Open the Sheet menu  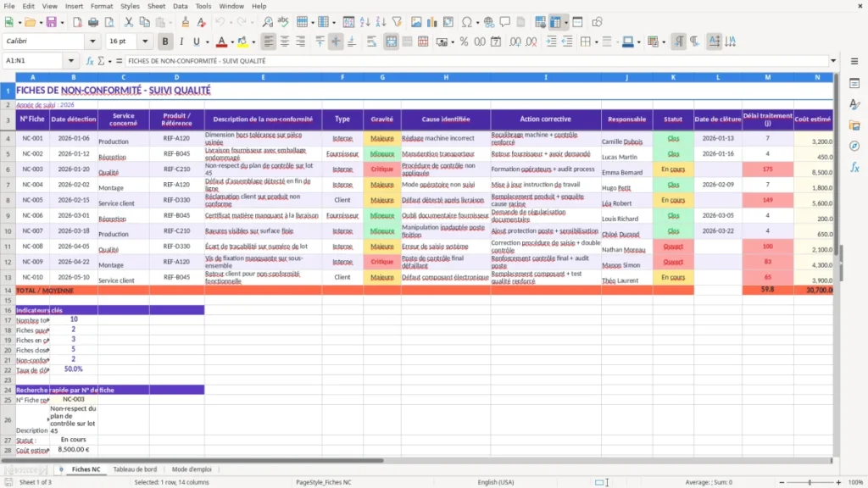[156, 6]
